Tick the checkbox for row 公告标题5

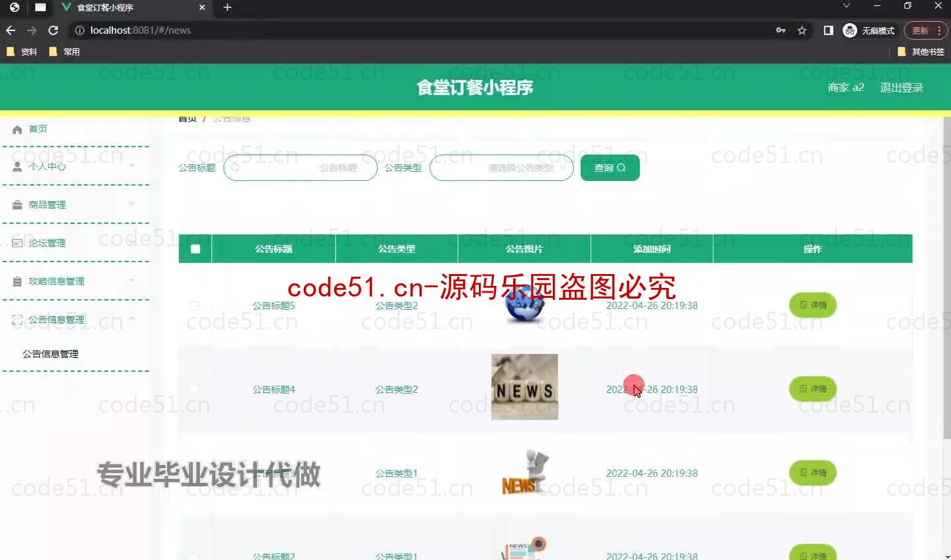[194, 306]
